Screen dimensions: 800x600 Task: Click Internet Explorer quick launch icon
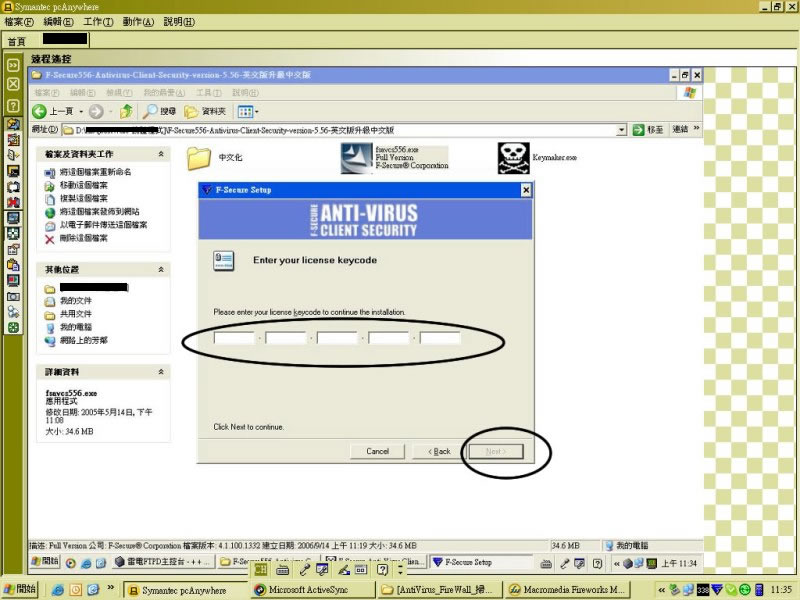[58, 590]
